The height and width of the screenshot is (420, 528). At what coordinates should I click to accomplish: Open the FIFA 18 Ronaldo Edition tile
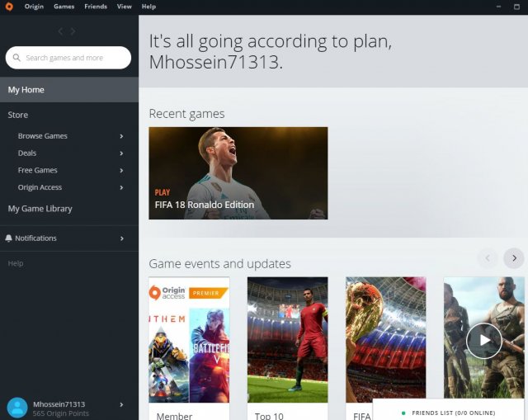pyautogui.click(x=238, y=173)
